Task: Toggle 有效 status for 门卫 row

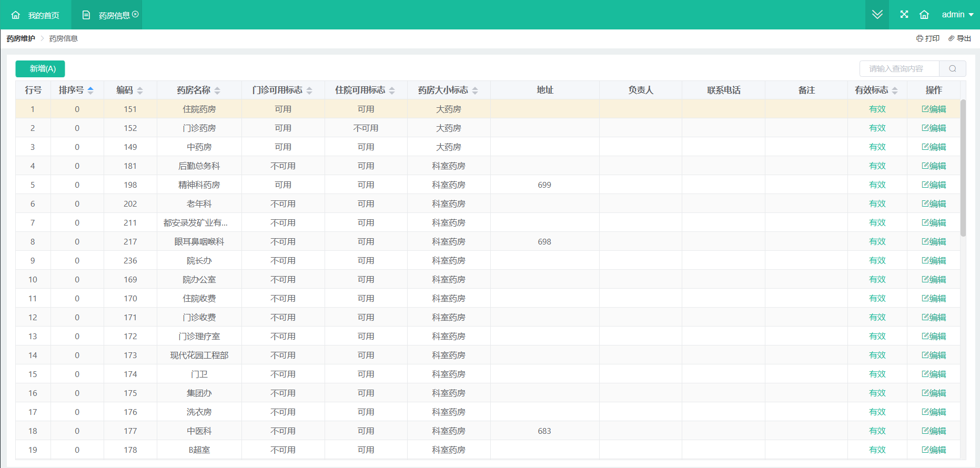Action: 877,374
